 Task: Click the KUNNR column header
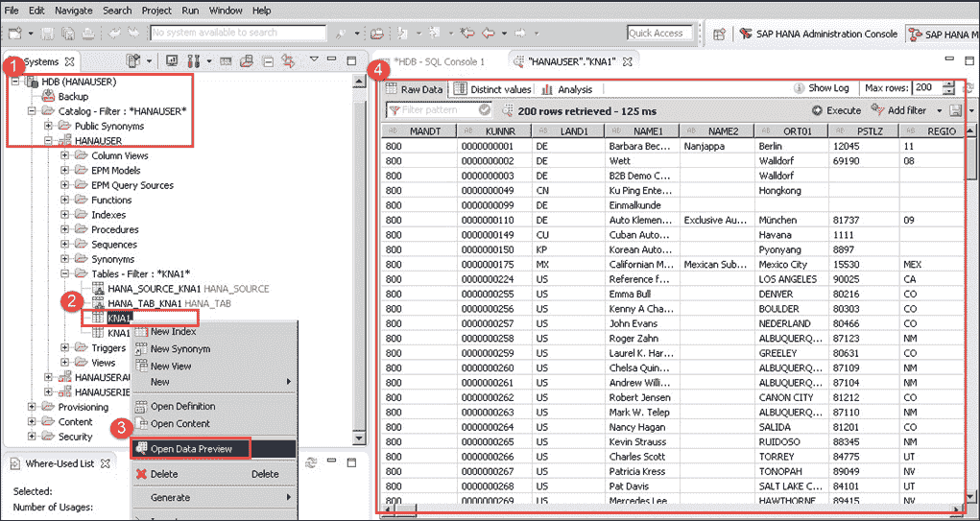pyautogui.click(x=493, y=131)
